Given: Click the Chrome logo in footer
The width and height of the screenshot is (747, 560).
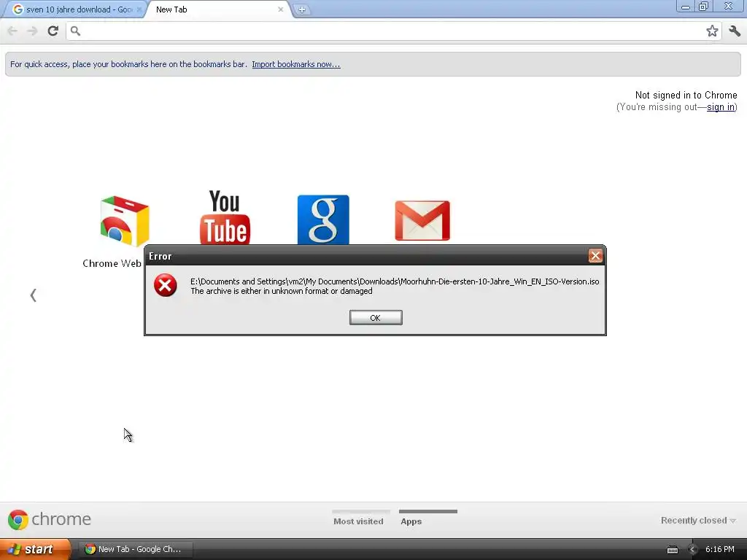Looking at the screenshot, I should point(50,519).
